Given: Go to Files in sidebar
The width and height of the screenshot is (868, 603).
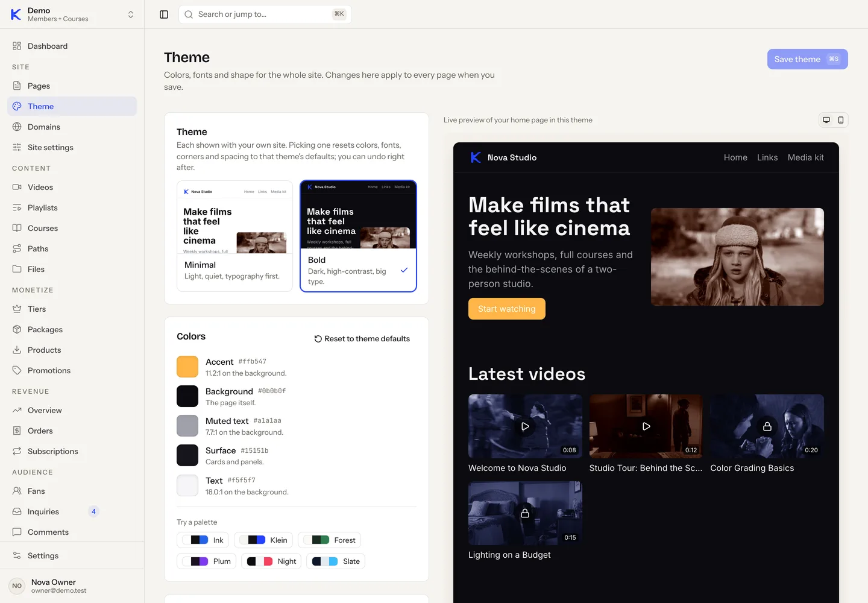Looking at the screenshot, I should point(72,269).
